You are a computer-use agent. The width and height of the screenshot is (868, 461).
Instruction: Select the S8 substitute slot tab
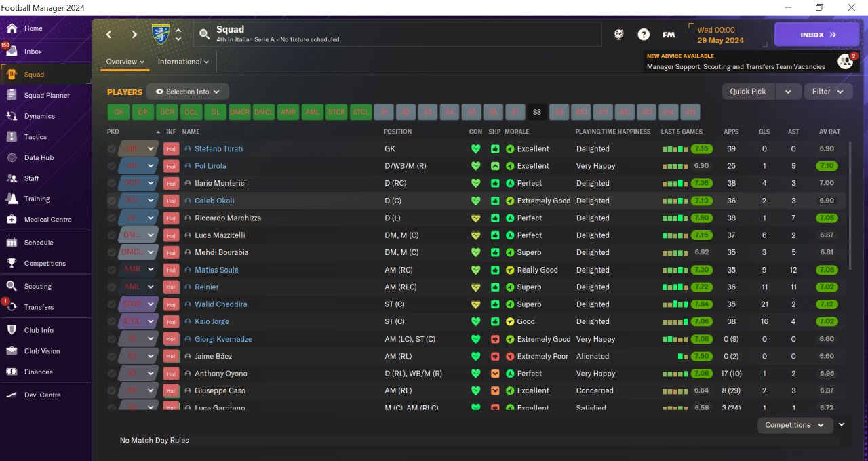[537, 113]
